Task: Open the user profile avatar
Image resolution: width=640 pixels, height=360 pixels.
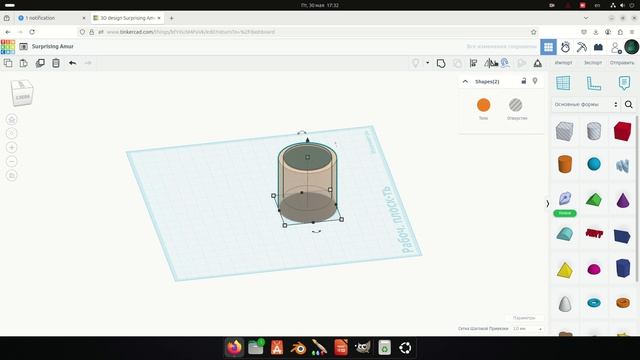Action: pos(631,47)
